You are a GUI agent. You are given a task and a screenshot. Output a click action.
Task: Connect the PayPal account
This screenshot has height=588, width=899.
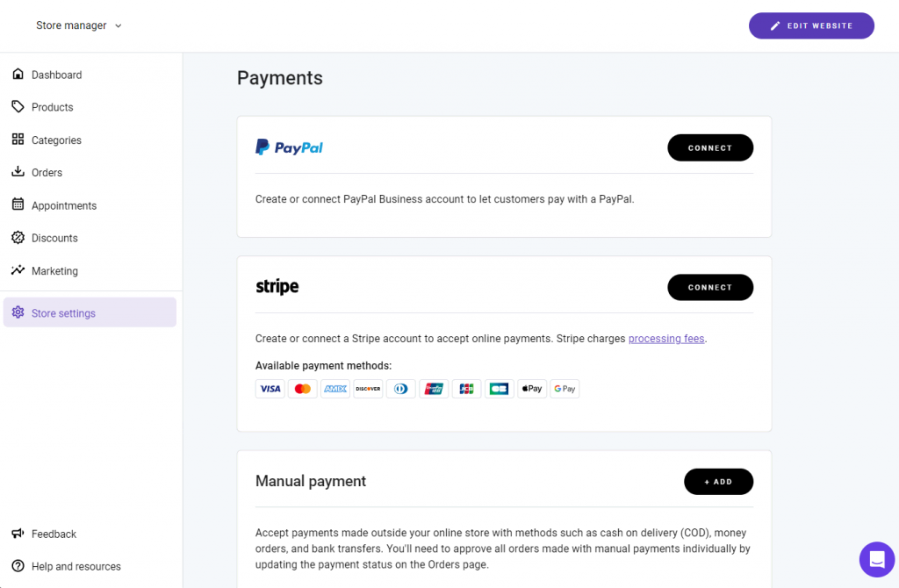709,147
